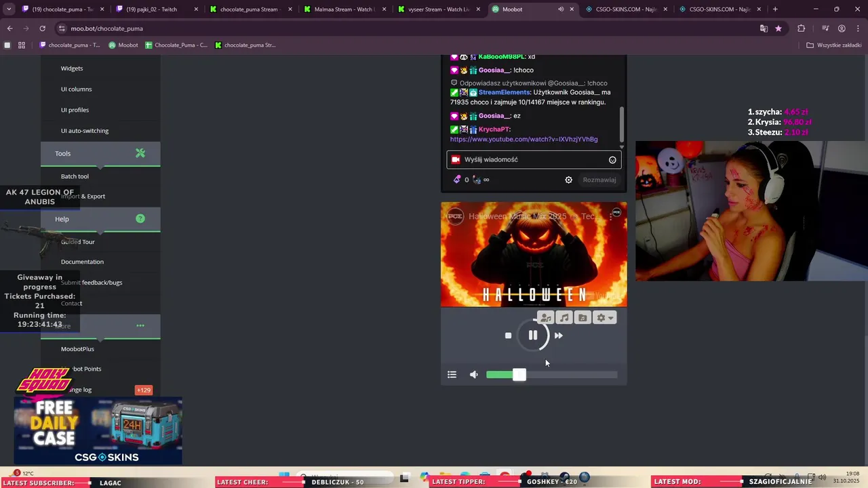The image size is (868, 488).
Task: Adjust the green volume slider handle
Action: point(519,375)
